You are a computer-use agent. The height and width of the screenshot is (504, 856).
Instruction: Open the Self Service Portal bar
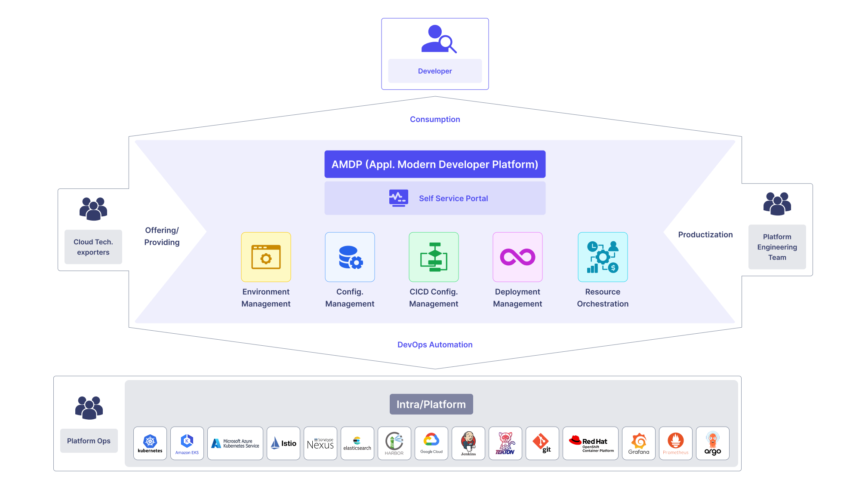(435, 198)
